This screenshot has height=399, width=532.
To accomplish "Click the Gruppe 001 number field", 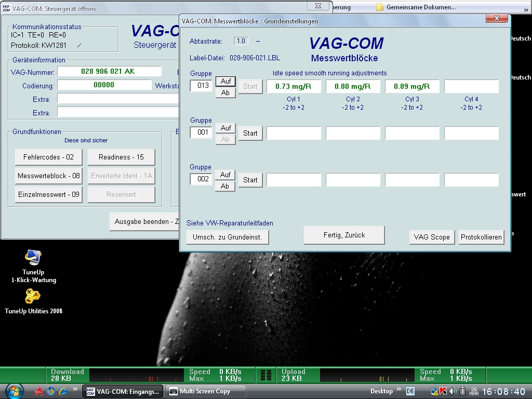I will pyautogui.click(x=201, y=132).
